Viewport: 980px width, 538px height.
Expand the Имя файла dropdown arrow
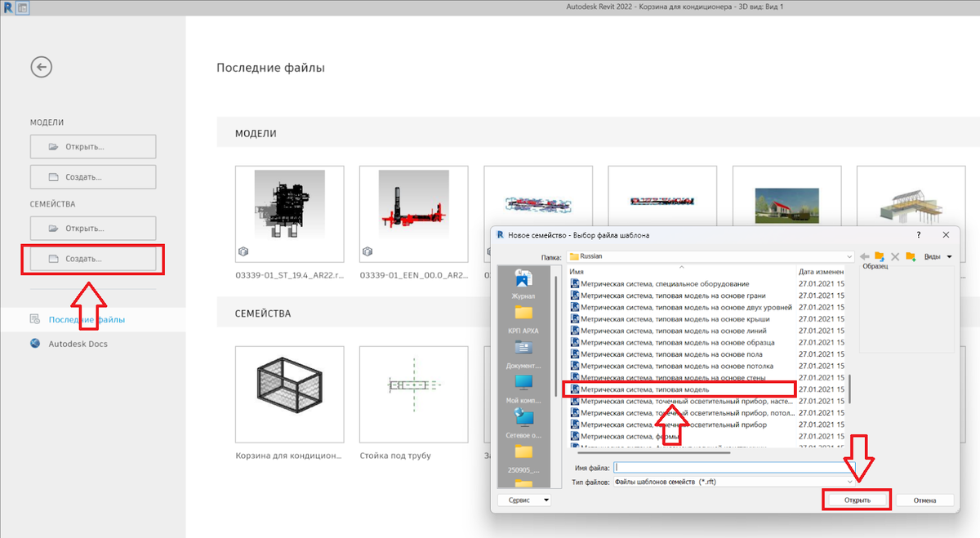point(849,468)
